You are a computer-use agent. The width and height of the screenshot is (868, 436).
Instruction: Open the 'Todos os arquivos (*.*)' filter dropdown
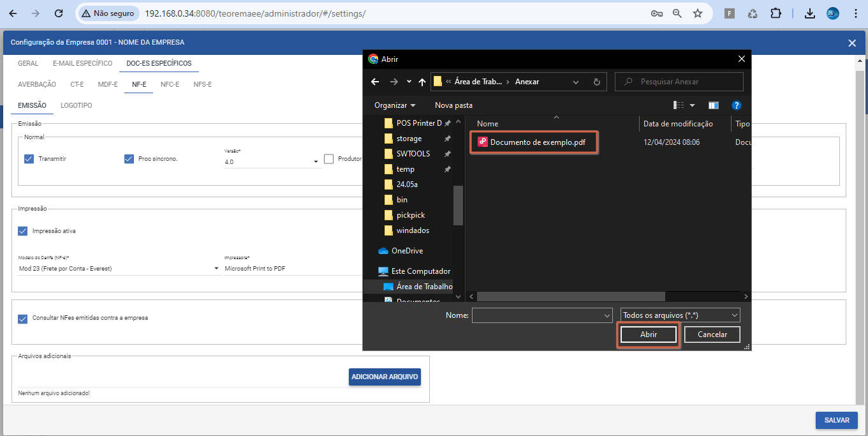tap(680, 315)
